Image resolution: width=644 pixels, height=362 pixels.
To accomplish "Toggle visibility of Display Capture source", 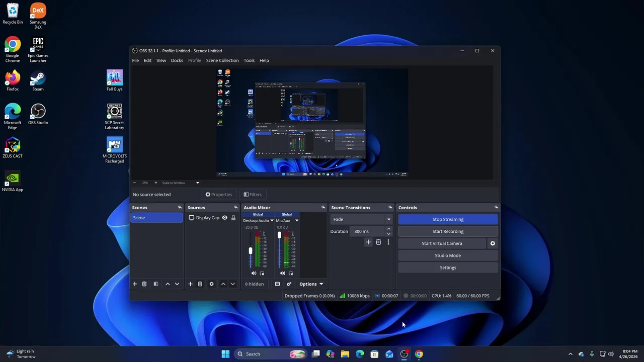I will (225, 218).
